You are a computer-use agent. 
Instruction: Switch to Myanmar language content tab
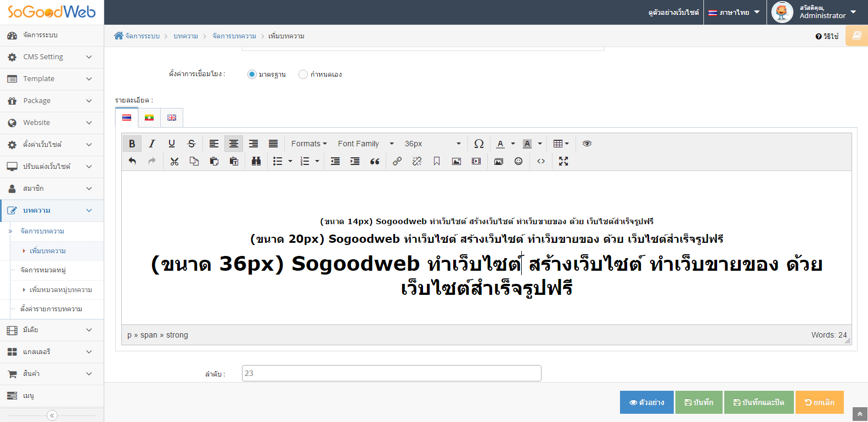(149, 117)
